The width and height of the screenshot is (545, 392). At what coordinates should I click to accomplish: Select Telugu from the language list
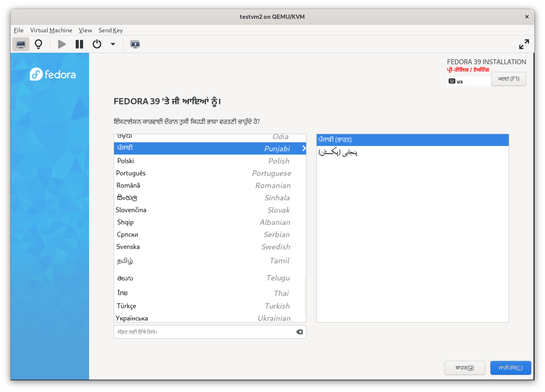pos(210,278)
